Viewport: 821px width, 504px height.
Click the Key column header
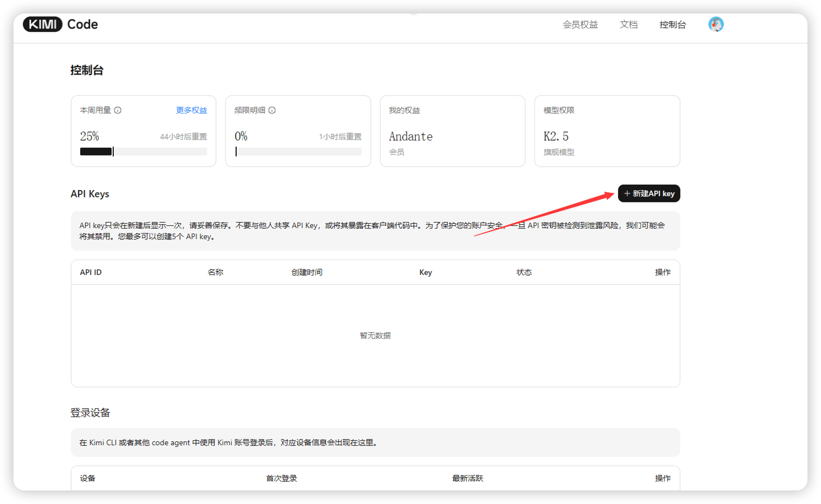(425, 272)
